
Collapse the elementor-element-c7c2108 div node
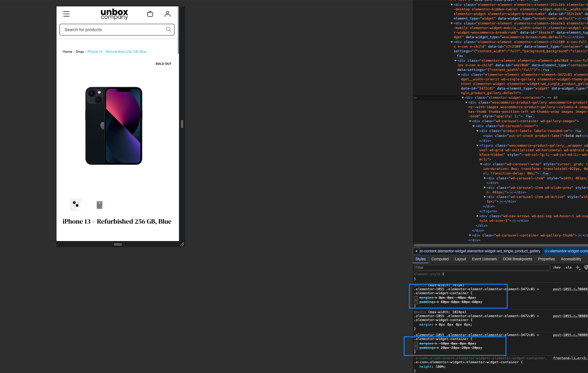[x=452, y=42]
